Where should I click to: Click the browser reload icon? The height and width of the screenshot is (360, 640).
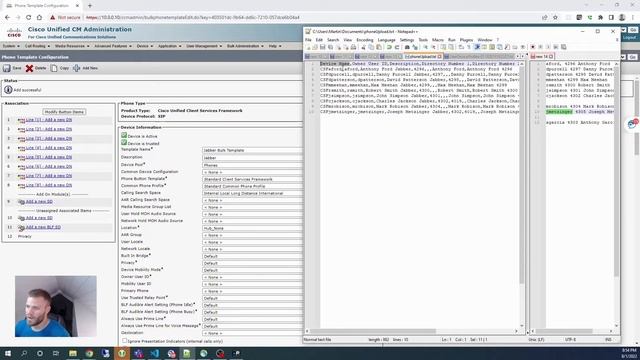click(x=28, y=18)
